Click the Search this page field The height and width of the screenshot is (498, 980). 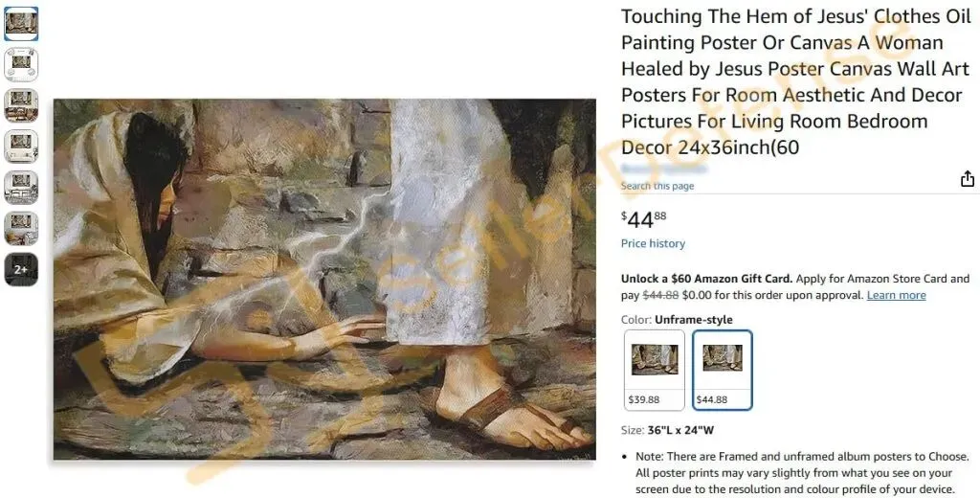657,186
